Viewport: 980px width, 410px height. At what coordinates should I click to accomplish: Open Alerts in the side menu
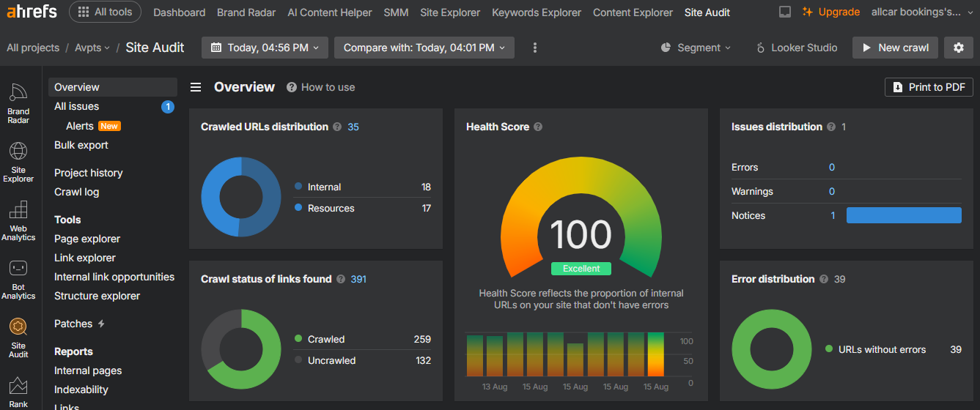[x=79, y=126]
